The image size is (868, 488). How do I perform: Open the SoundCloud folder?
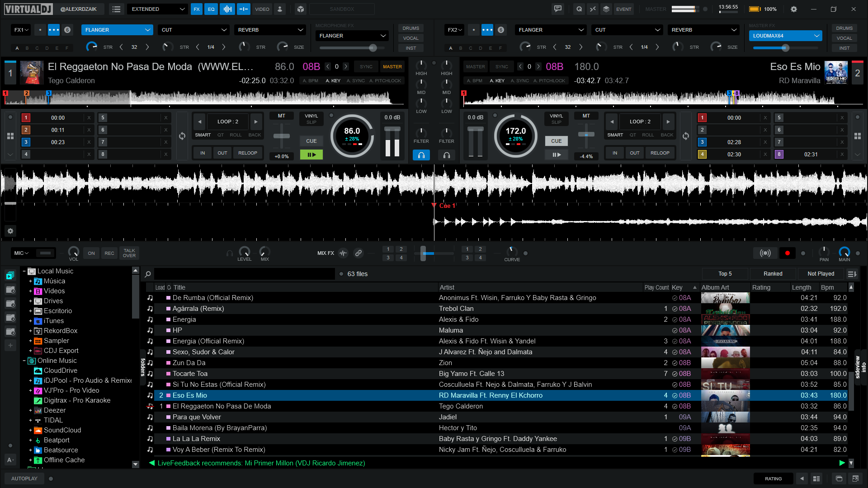point(62,430)
